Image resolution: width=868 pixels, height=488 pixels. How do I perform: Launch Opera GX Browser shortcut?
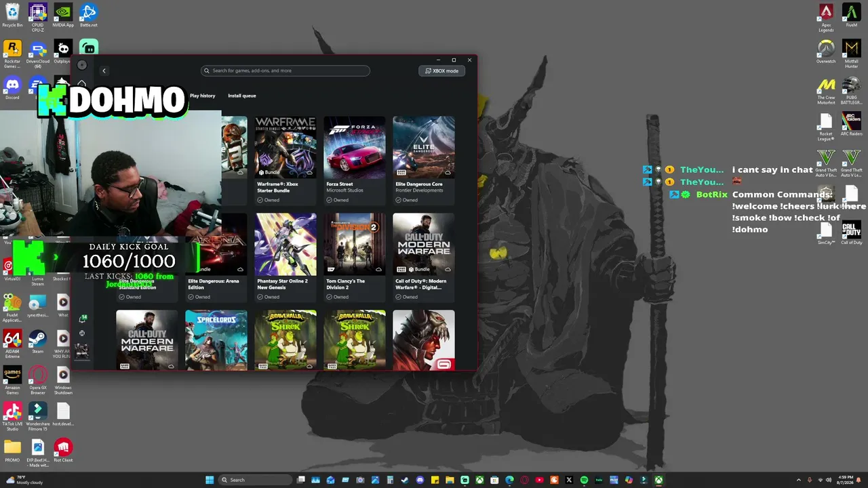click(37, 380)
